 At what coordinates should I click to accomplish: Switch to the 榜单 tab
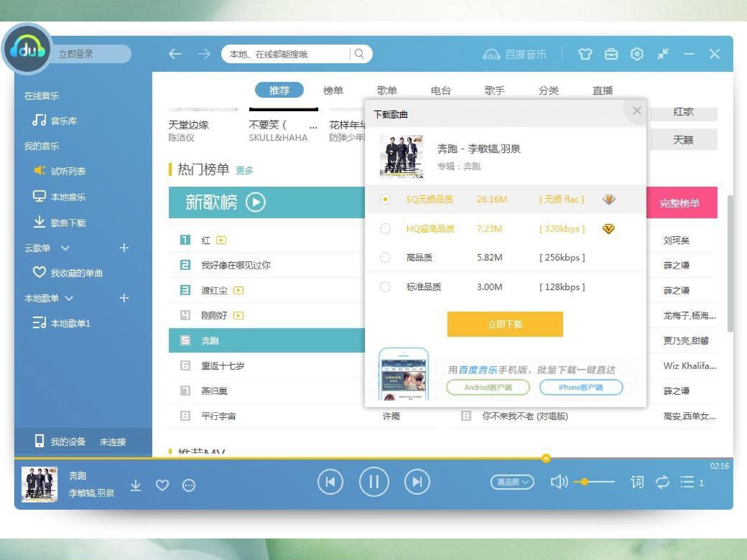(333, 90)
